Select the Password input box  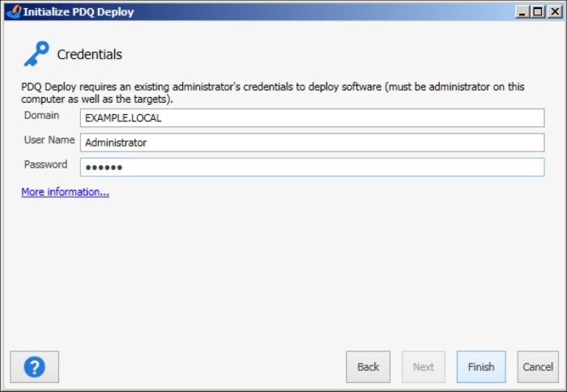(312, 167)
